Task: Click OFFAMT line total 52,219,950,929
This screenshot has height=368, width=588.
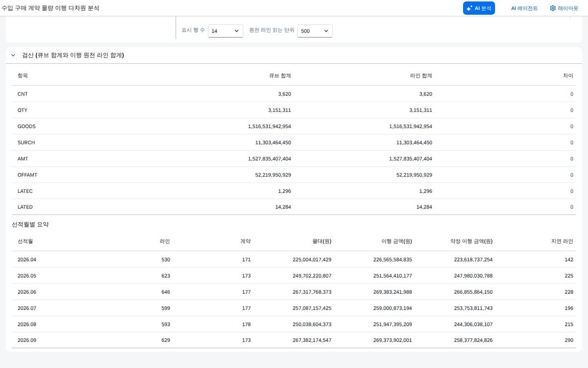Action: (x=414, y=175)
